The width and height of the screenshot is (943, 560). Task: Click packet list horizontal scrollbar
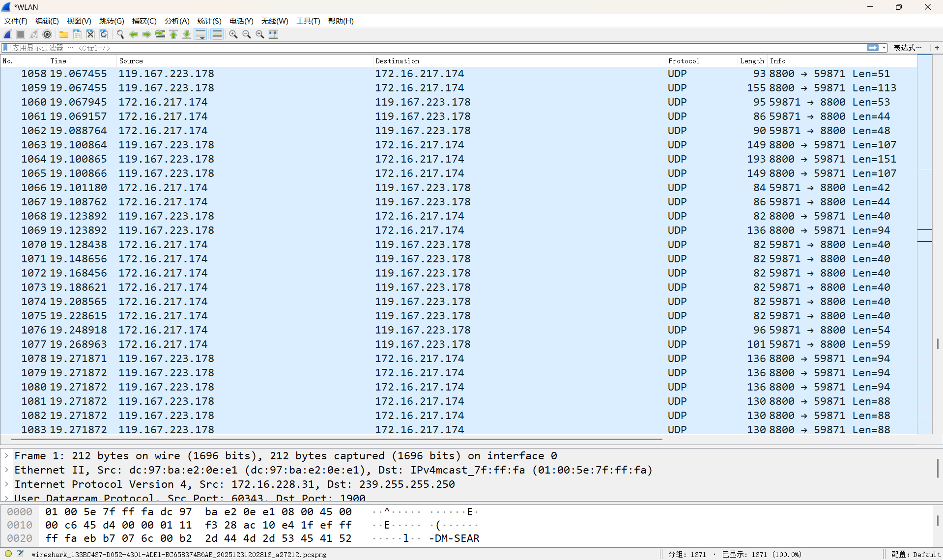(x=336, y=439)
